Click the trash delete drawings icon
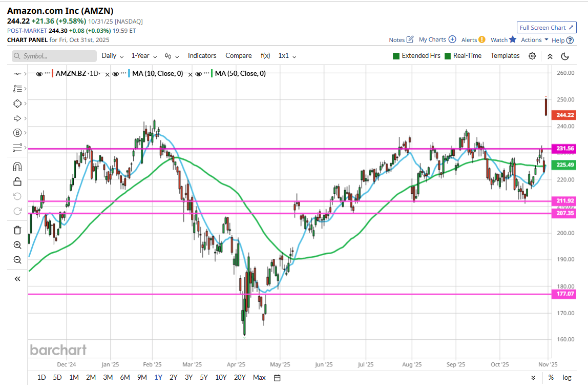Image resolution: width=588 pixels, height=389 pixels. (17, 230)
